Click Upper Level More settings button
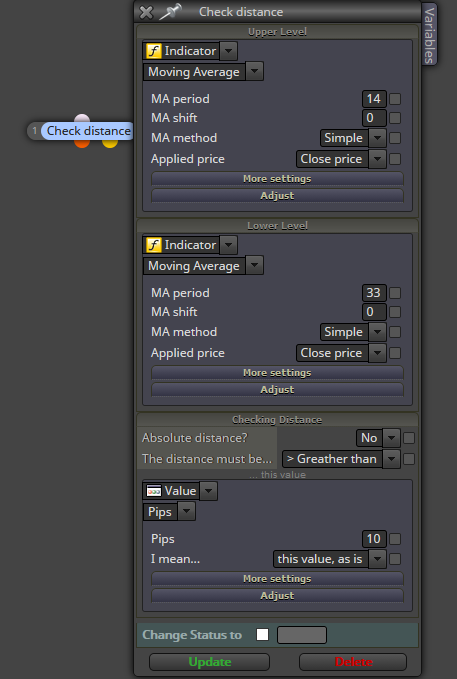This screenshot has height=679, width=457. pyautogui.click(x=277, y=179)
